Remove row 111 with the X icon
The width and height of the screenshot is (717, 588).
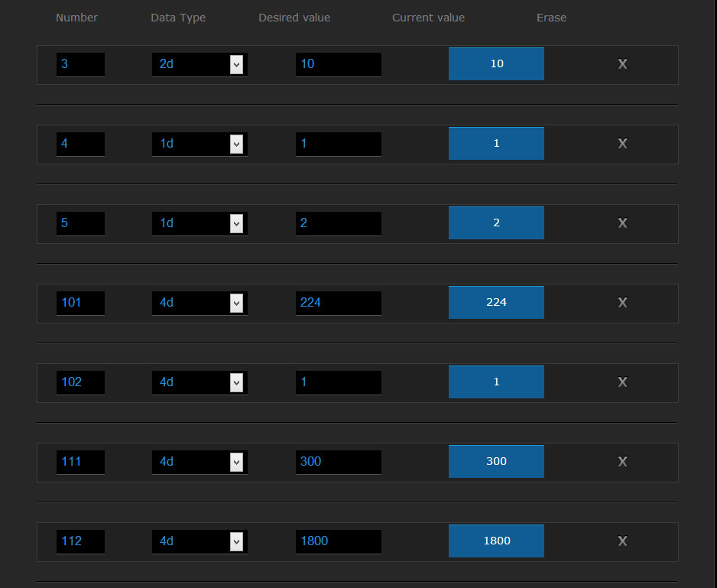point(622,462)
